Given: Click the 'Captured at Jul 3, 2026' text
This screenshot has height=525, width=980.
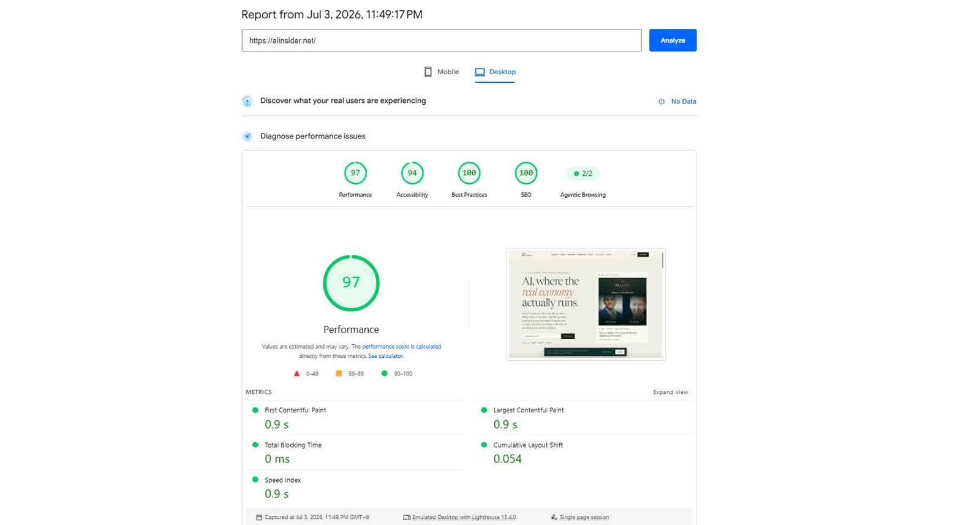Looking at the screenshot, I should pyautogui.click(x=317, y=518).
